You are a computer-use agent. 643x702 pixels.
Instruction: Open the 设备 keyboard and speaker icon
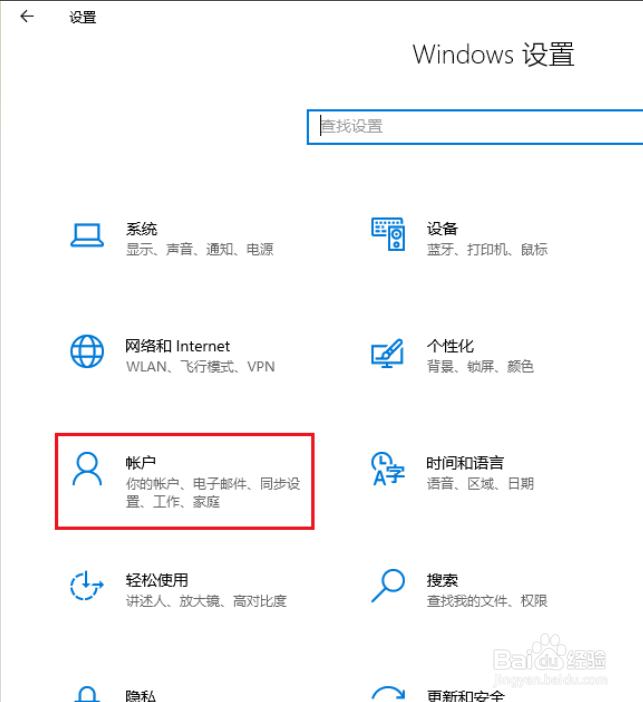388,234
